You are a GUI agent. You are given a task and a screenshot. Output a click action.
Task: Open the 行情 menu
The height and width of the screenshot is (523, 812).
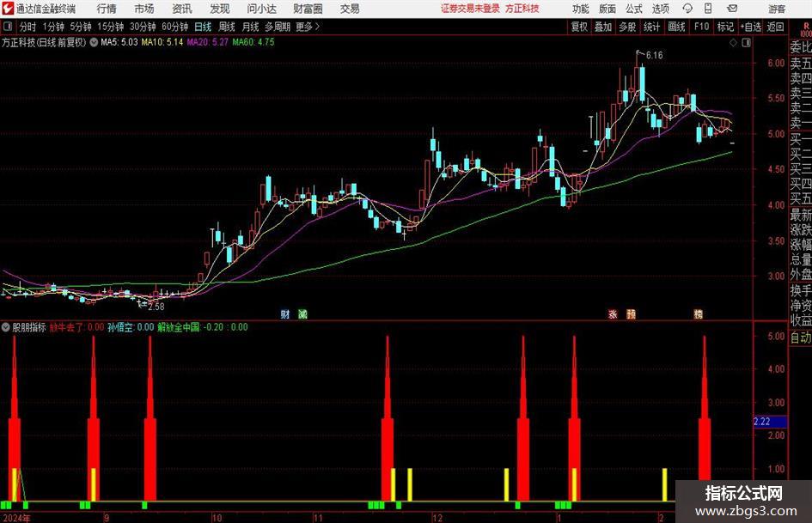(x=107, y=9)
